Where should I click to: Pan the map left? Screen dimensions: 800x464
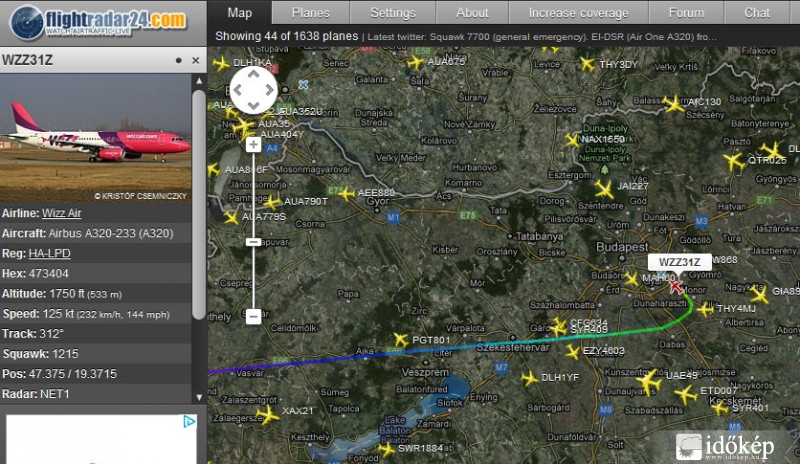[238, 90]
